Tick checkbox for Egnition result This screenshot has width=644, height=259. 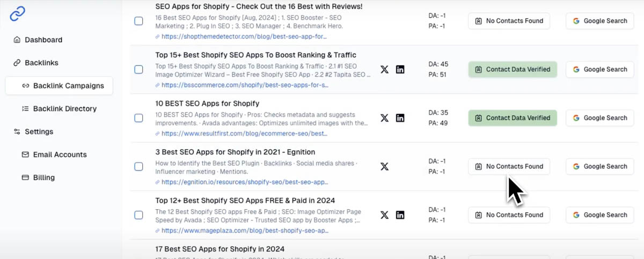tap(138, 166)
